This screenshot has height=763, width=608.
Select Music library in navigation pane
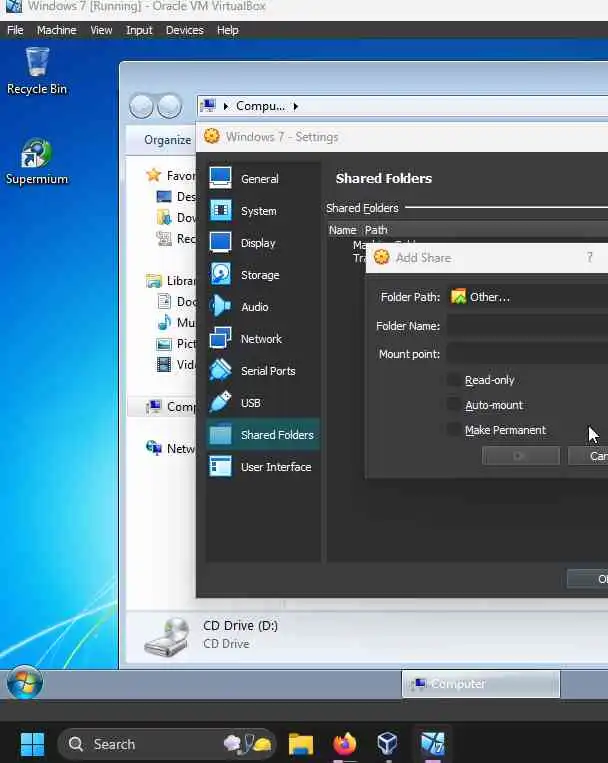[x=176, y=323]
